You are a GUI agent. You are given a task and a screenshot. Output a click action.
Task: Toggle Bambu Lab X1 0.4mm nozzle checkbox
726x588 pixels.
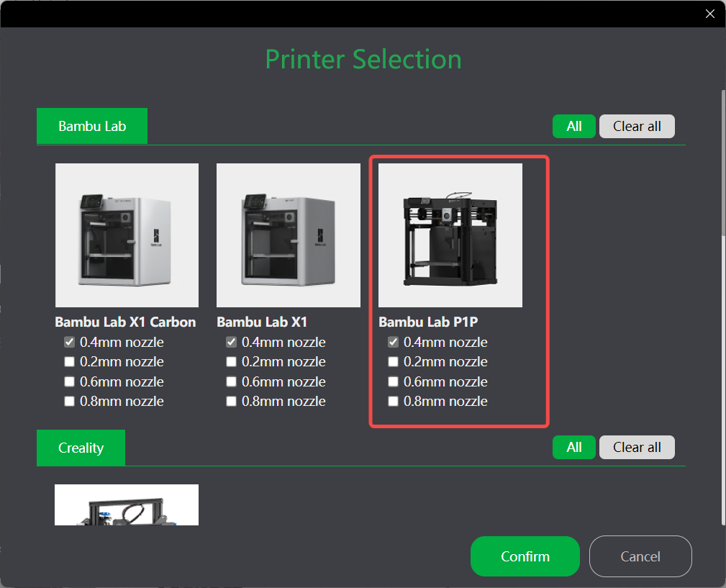231,342
